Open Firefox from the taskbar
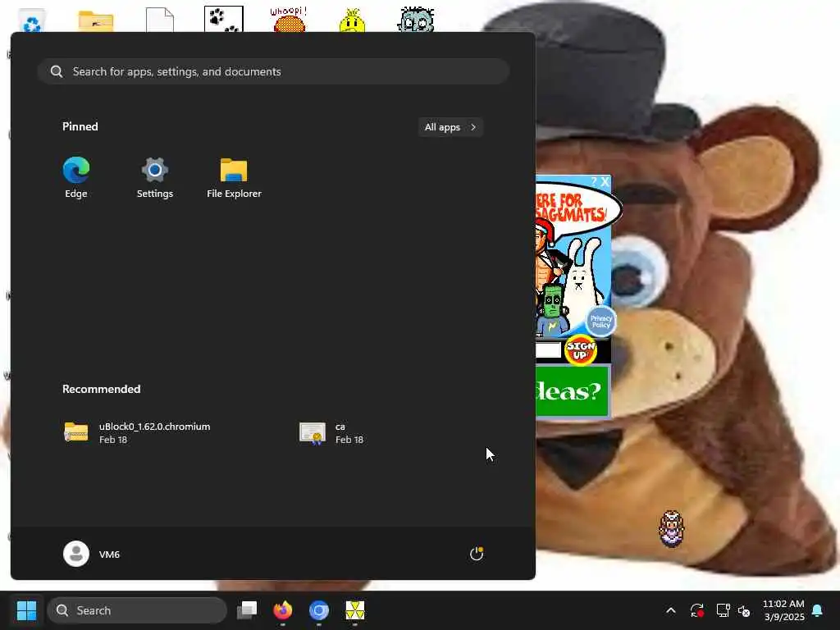 (283, 610)
